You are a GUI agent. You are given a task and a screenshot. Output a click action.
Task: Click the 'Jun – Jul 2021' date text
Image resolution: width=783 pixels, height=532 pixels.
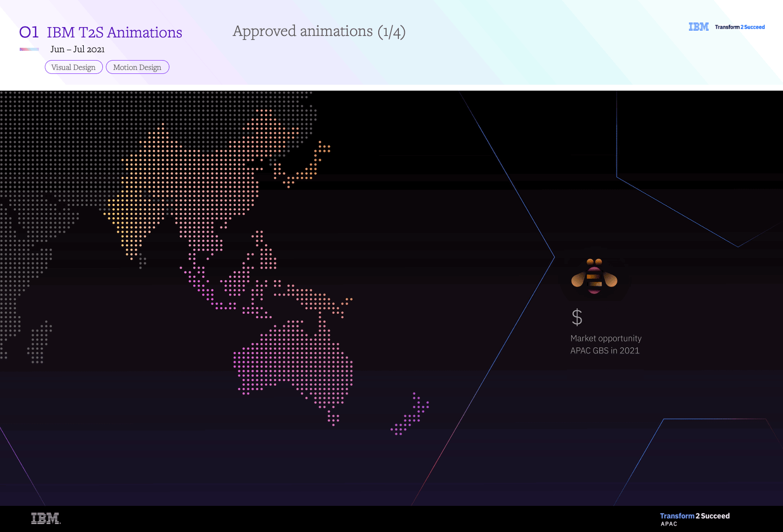pyautogui.click(x=77, y=49)
